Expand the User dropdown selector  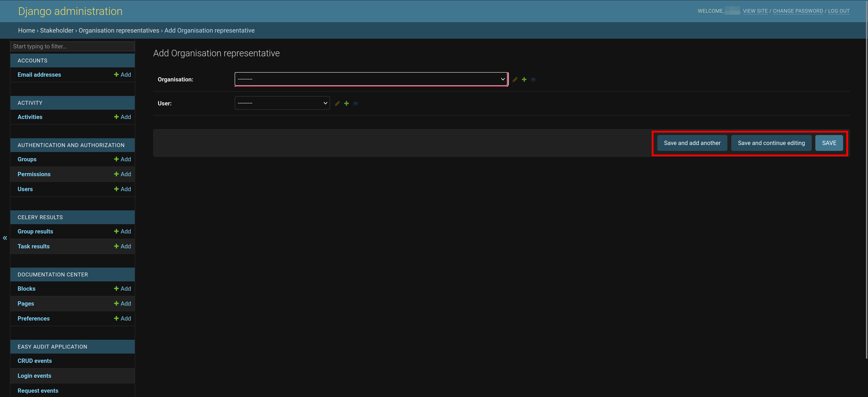(282, 103)
